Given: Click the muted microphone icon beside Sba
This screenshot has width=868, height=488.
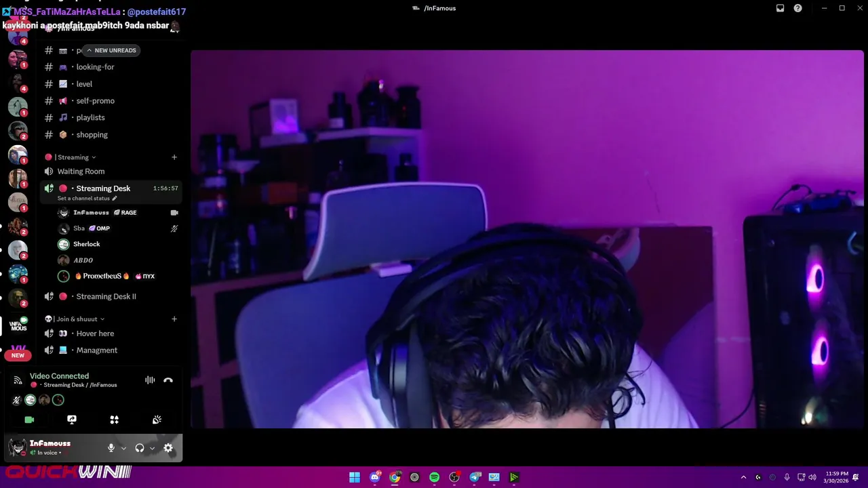Looking at the screenshot, I should pyautogui.click(x=174, y=228).
